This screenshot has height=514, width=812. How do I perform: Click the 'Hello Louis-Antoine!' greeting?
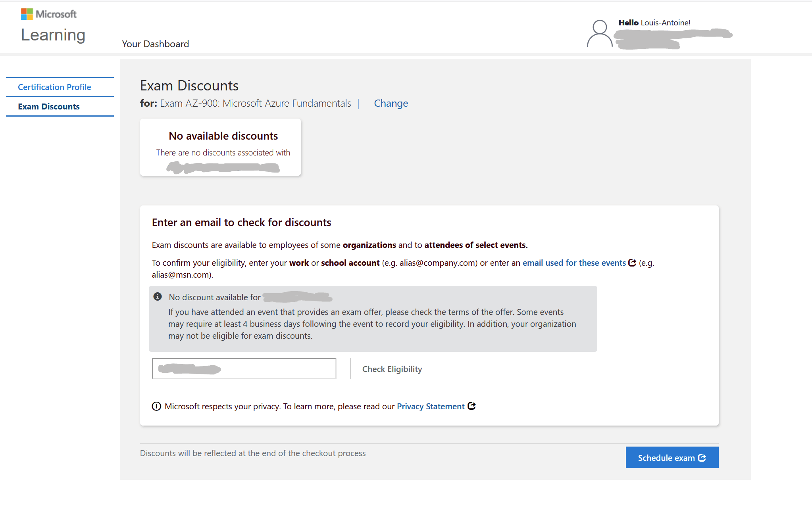point(654,23)
